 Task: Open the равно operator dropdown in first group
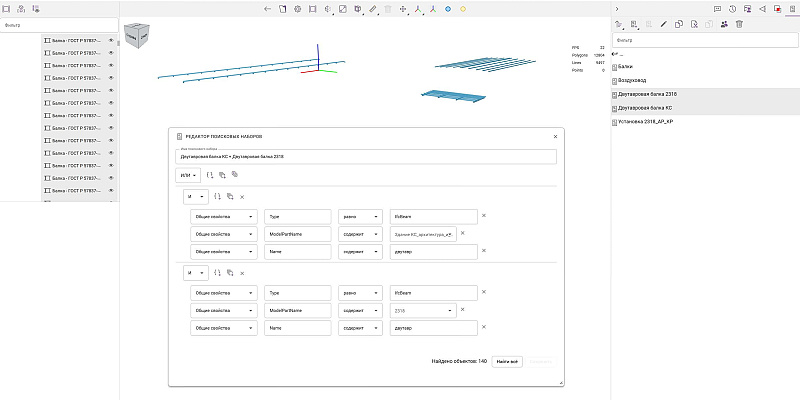tap(360, 216)
